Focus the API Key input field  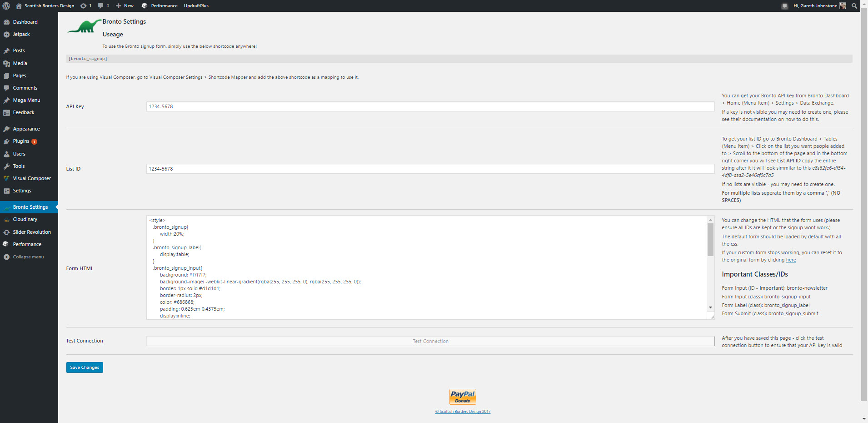pos(430,106)
